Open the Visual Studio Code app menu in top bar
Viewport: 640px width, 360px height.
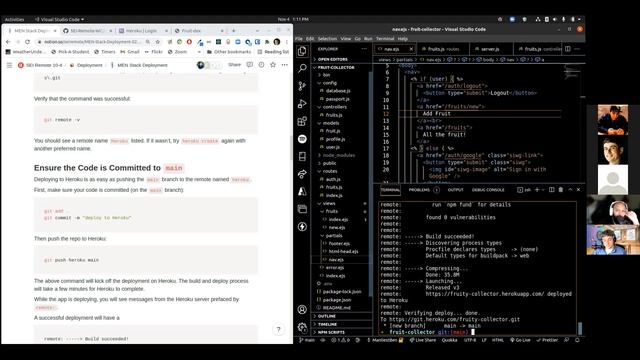click(60, 19)
